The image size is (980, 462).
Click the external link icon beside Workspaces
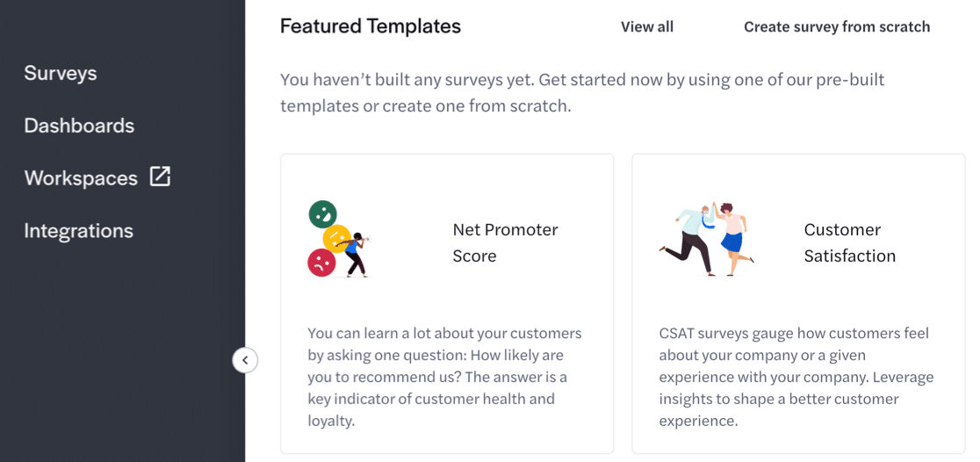pyautogui.click(x=160, y=177)
